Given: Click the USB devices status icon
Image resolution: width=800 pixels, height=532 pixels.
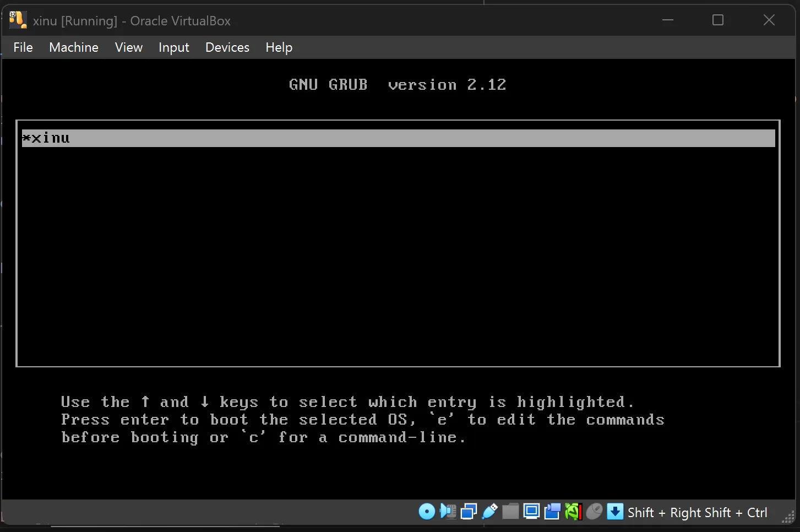Looking at the screenshot, I should click(x=489, y=512).
